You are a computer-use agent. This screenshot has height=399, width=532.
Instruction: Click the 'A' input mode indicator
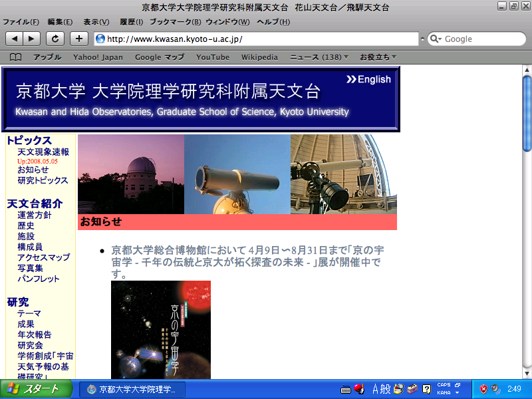[375, 389]
